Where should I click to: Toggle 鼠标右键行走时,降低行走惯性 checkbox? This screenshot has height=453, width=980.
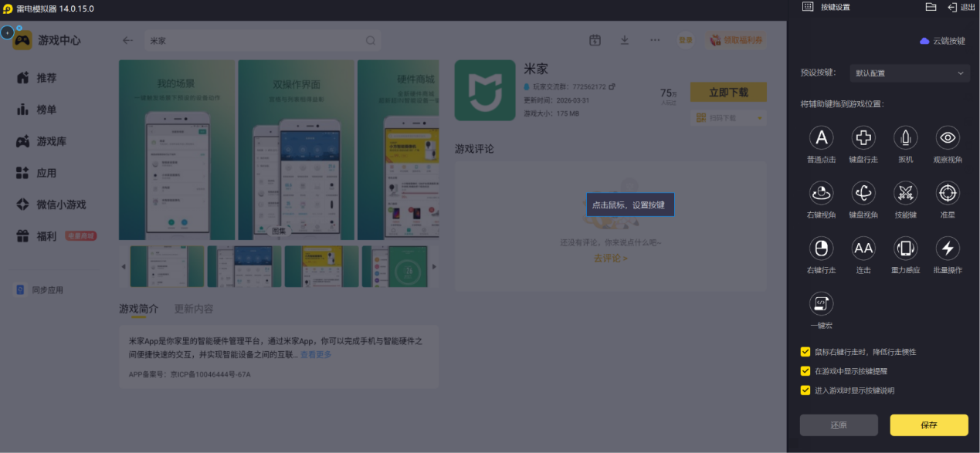click(x=805, y=352)
